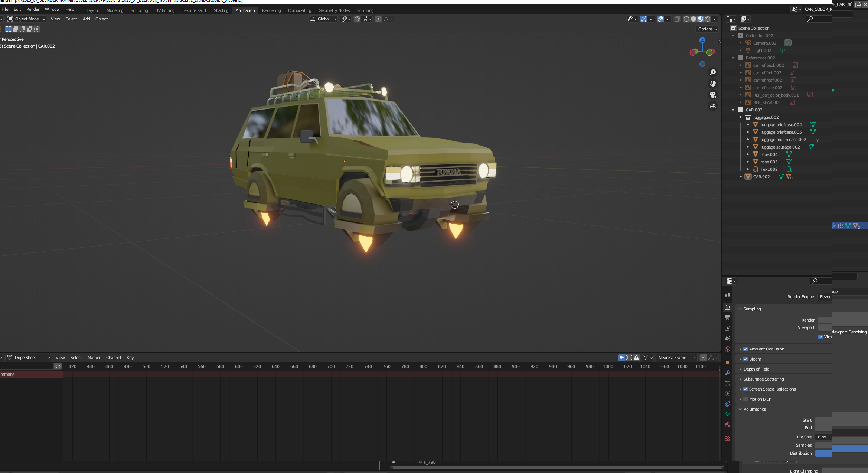Click the Z axis on navigation gizmo
868x473 pixels.
coord(702,40)
